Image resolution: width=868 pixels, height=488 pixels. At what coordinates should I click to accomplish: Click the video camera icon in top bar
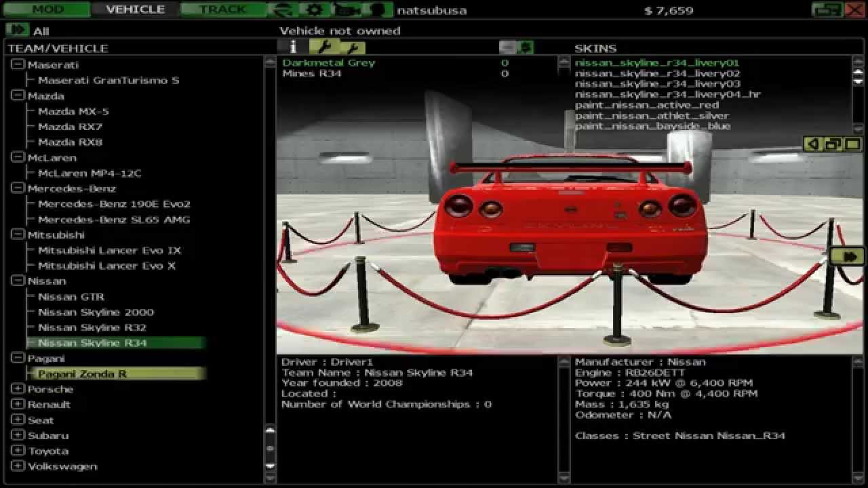pos(348,9)
